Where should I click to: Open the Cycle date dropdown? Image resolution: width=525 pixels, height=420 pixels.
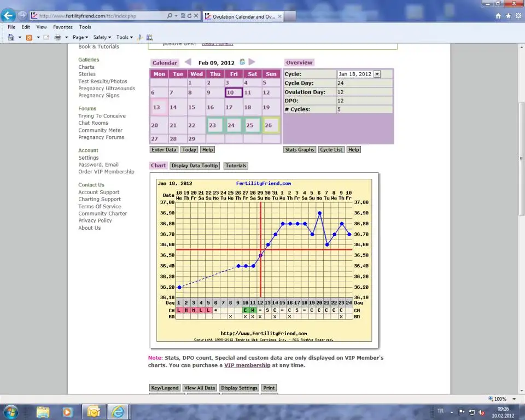pos(377,74)
